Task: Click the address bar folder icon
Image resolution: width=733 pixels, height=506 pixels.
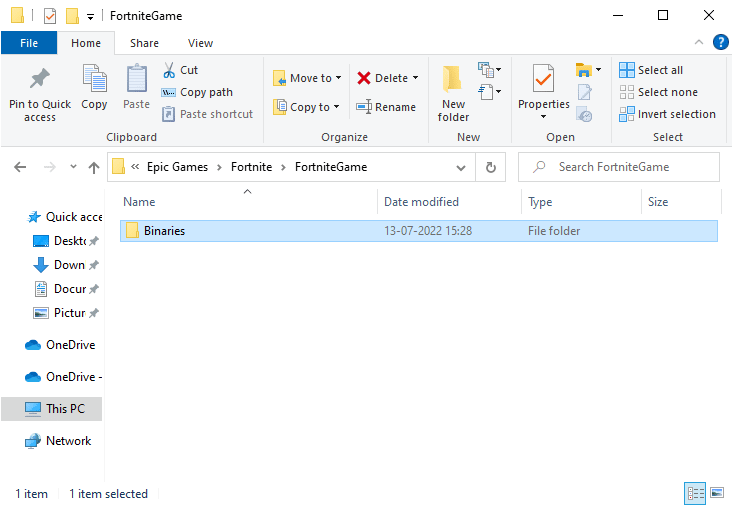Action: click(x=119, y=167)
